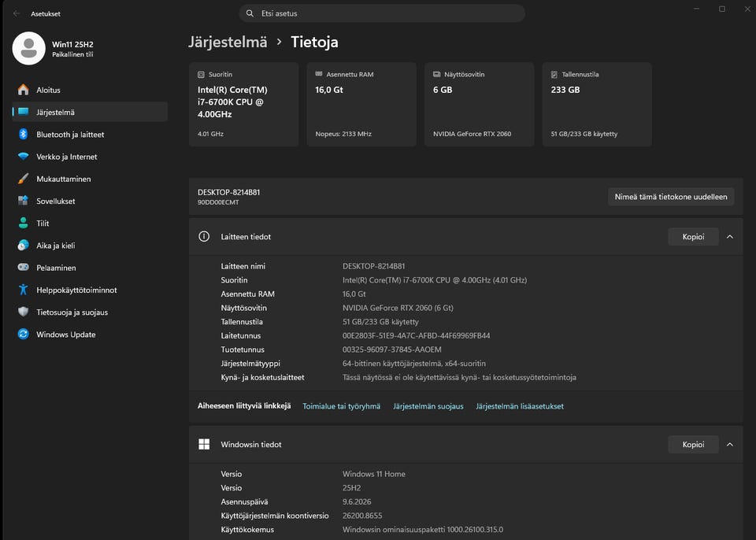This screenshot has height=540, width=756.
Task: Click the Tallennustila 233 GB card
Action: [x=597, y=104]
